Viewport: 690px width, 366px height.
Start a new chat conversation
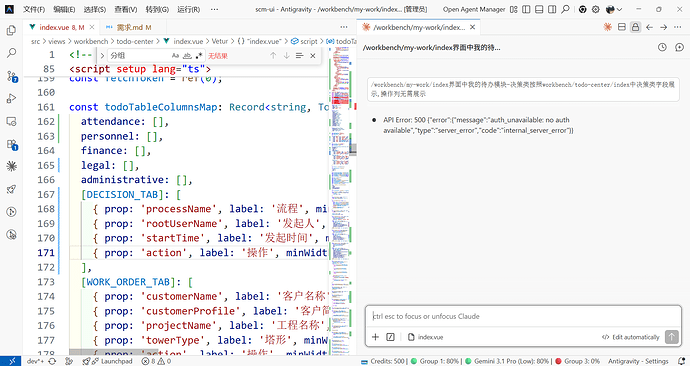[679, 47]
